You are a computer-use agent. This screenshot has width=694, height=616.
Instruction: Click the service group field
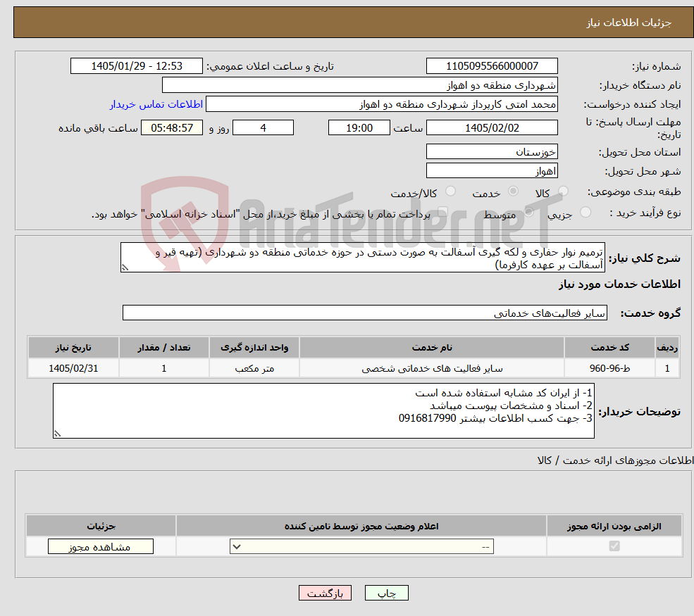click(365, 313)
